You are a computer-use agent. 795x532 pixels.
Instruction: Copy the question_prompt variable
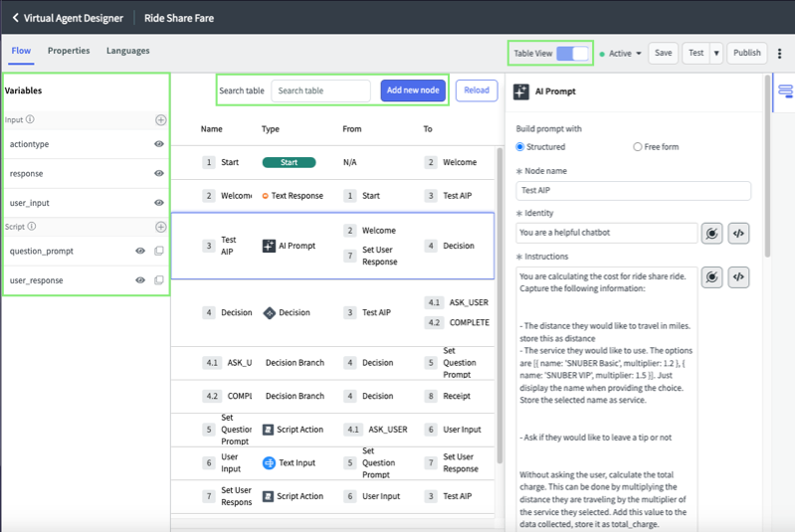(x=158, y=251)
